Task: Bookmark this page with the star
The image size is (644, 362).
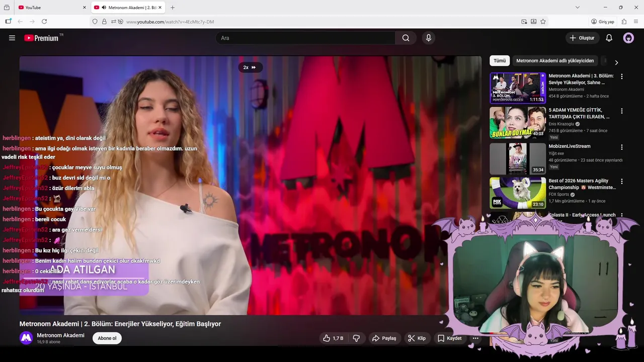Action: 543,22
